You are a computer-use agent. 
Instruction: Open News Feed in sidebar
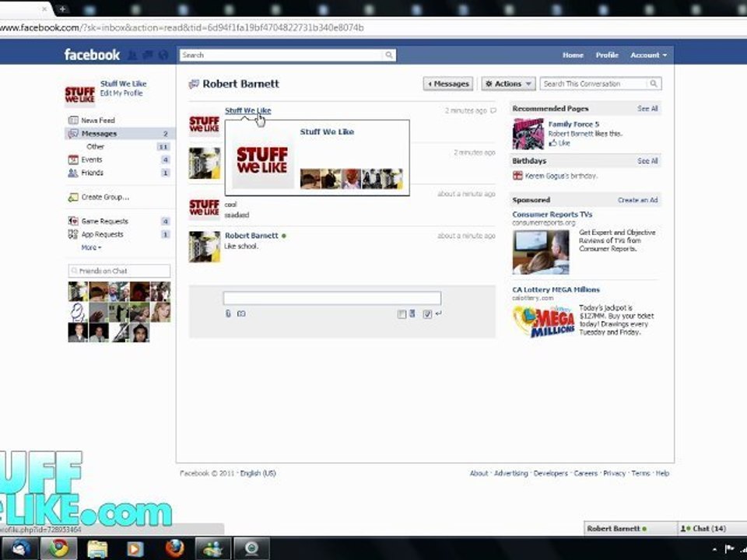tap(98, 121)
